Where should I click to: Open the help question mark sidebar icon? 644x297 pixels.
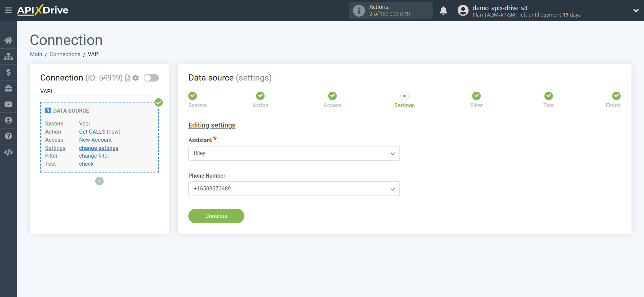(8, 136)
